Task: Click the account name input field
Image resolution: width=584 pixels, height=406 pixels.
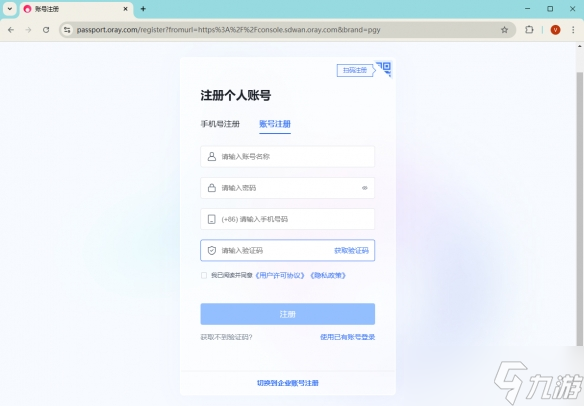Action: click(x=288, y=156)
